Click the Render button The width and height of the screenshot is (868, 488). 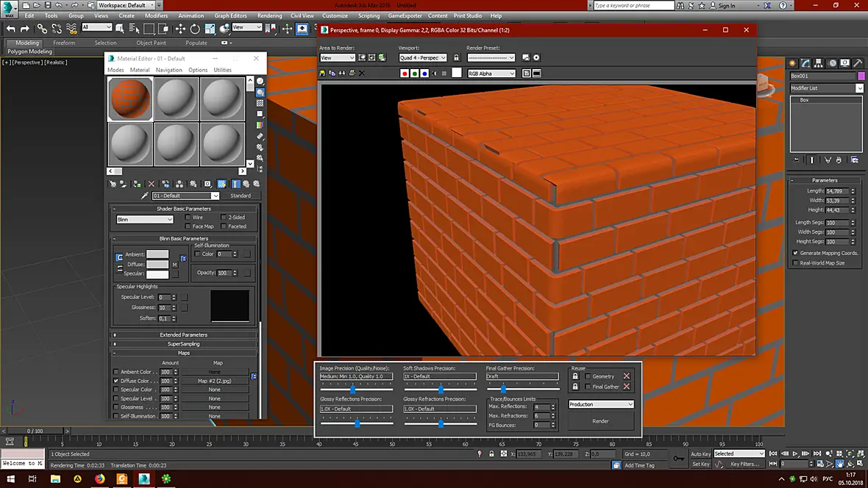[x=601, y=421]
